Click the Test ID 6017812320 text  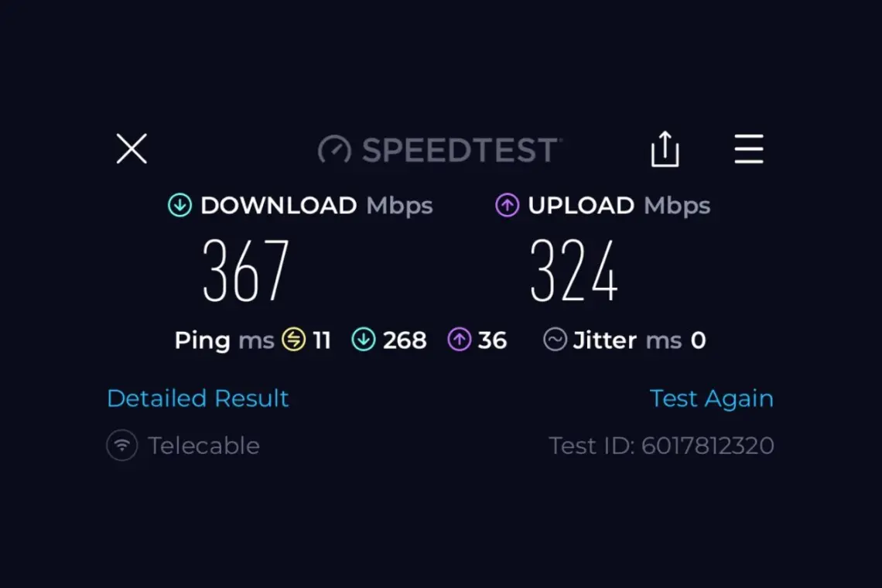click(661, 446)
